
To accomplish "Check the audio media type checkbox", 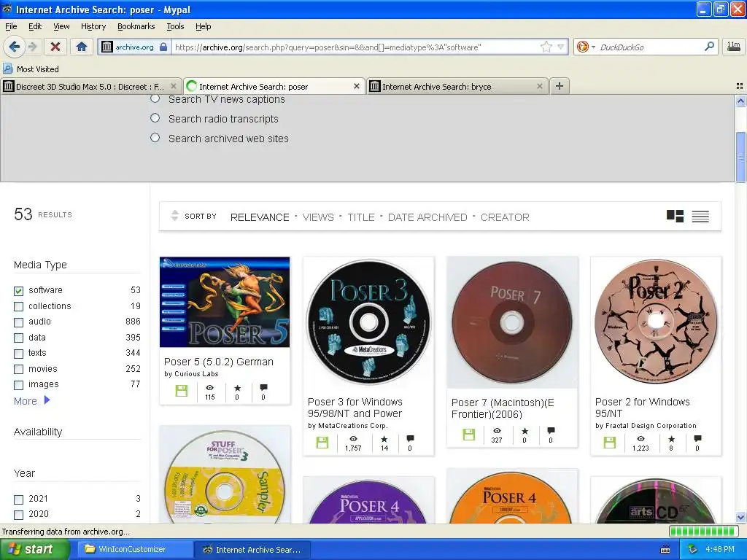I will pos(18,322).
